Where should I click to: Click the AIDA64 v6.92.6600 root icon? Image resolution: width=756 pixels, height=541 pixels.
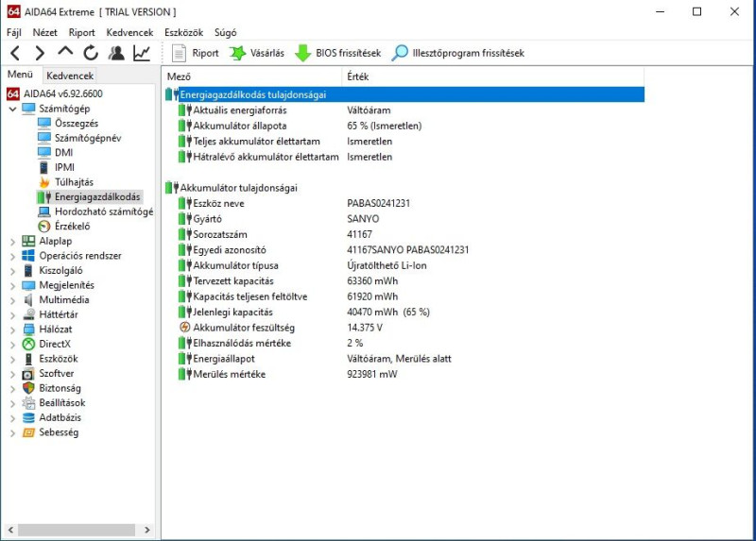[x=13, y=93]
